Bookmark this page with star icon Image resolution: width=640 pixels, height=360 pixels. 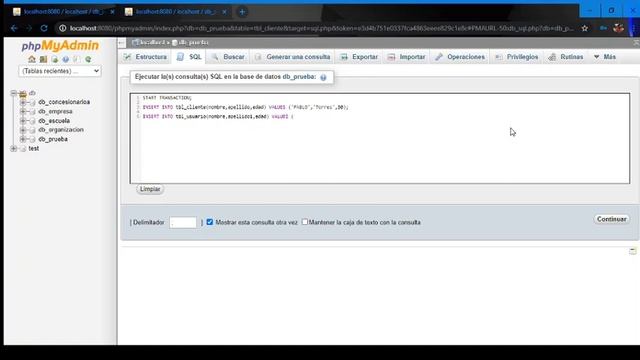(x=585, y=28)
